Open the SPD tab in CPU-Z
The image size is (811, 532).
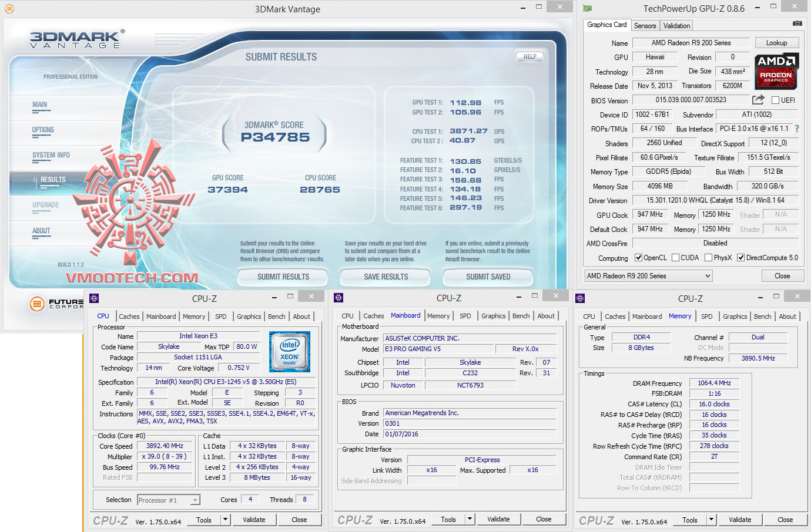point(221,316)
